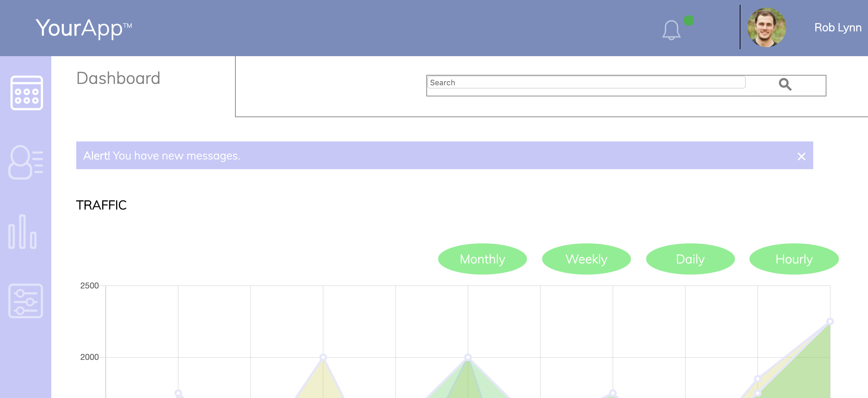868x398 pixels.
Task: Click the 2000 peak point at fourth gridline
Action: pyautogui.click(x=323, y=357)
